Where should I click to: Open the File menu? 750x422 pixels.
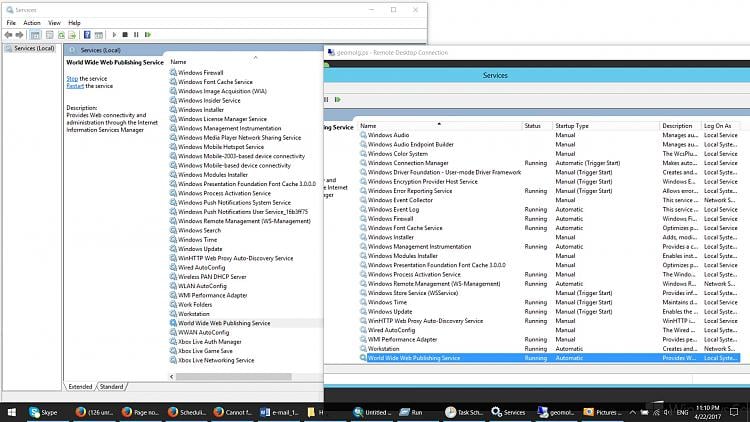[x=11, y=22]
